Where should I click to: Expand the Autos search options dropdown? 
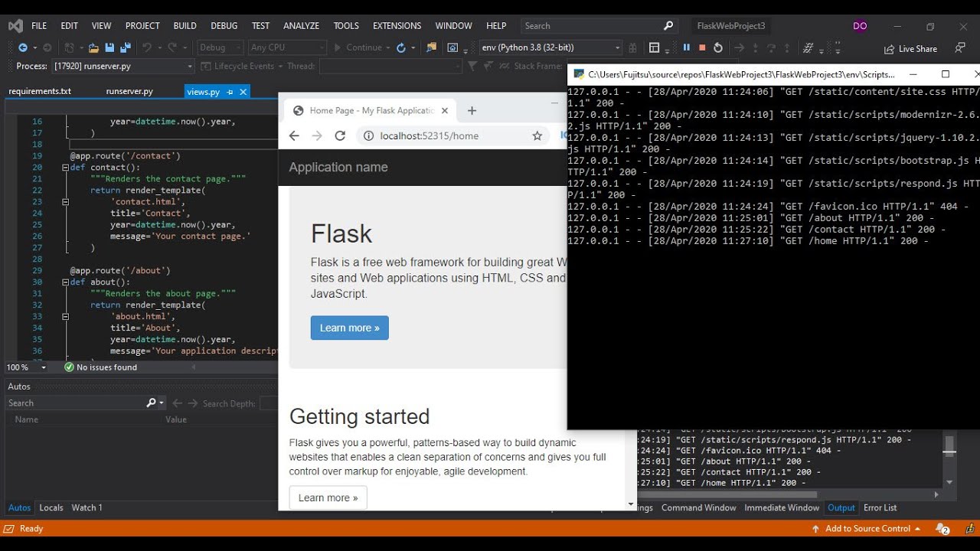tap(162, 403)
